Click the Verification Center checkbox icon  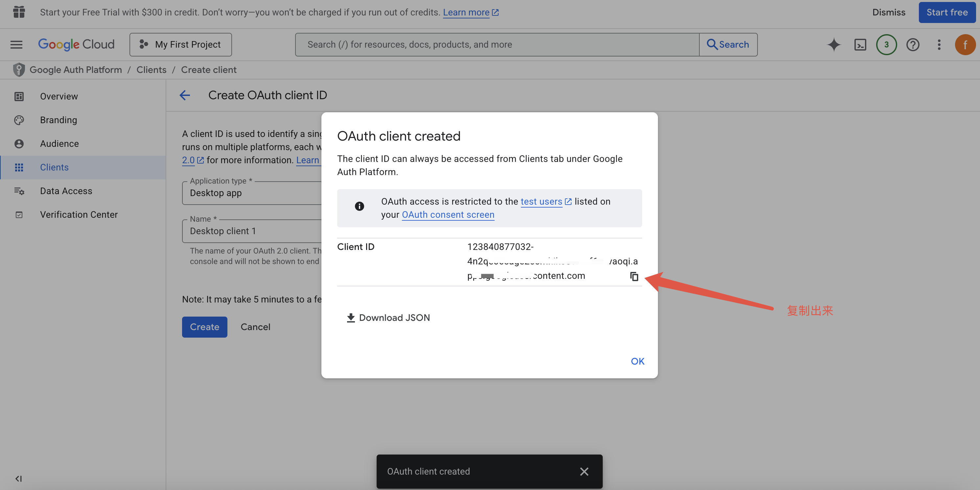pos(19,215)
